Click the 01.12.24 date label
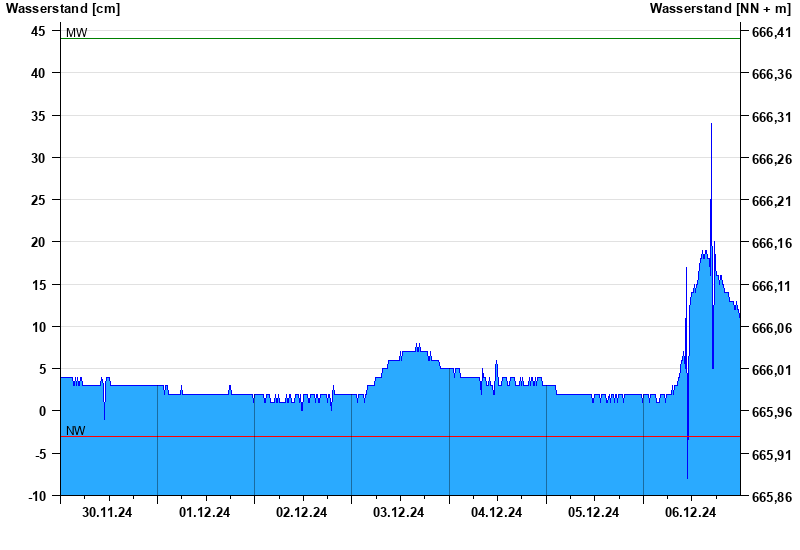 point(205,512)
